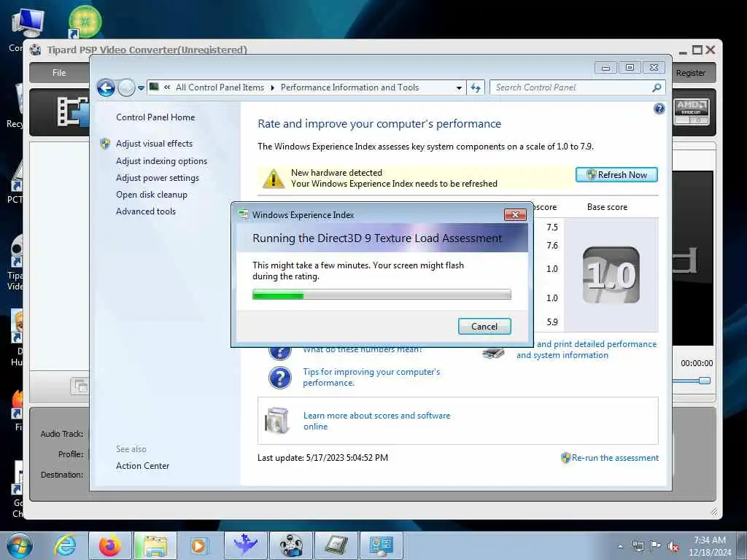747x560 pixels.
Task: Click the help icon beside performance tips
Action: click(280, 378)
